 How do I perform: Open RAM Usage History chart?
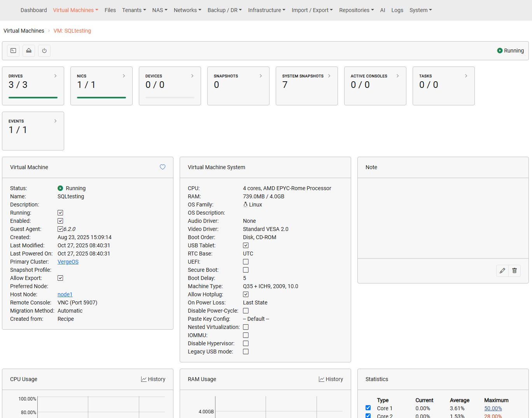point(331,379)
